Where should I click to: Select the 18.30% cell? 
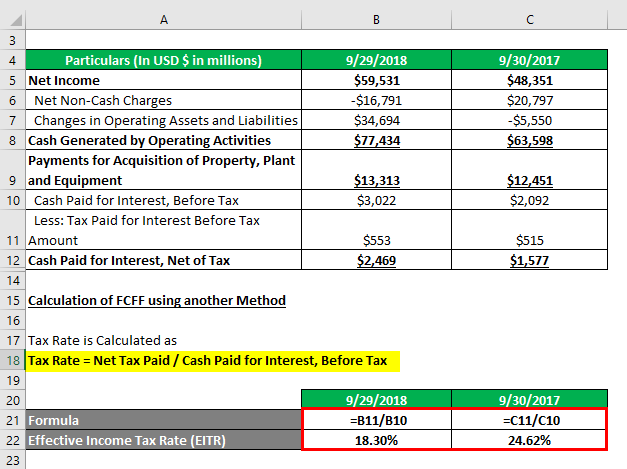(x=377, y=440)
